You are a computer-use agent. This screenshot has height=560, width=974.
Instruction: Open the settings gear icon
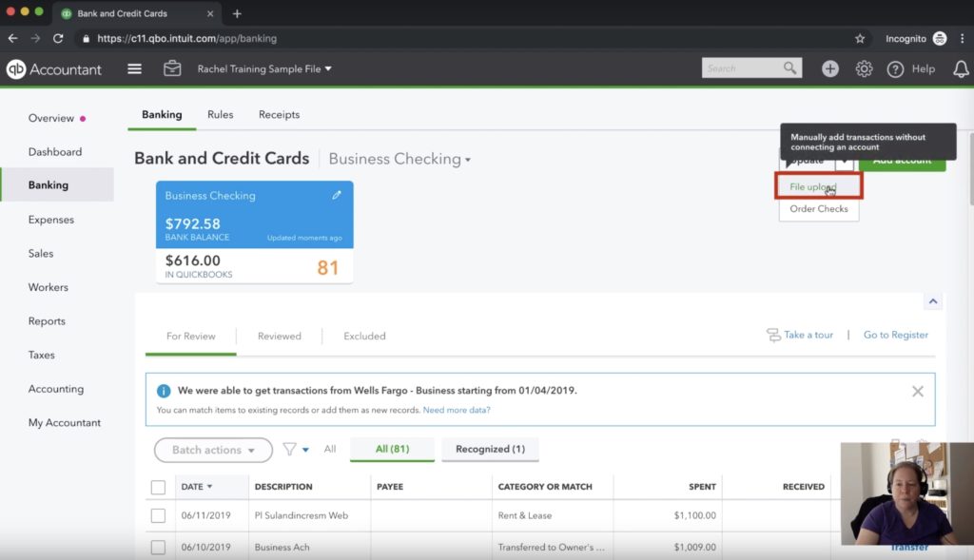(864, 68)
